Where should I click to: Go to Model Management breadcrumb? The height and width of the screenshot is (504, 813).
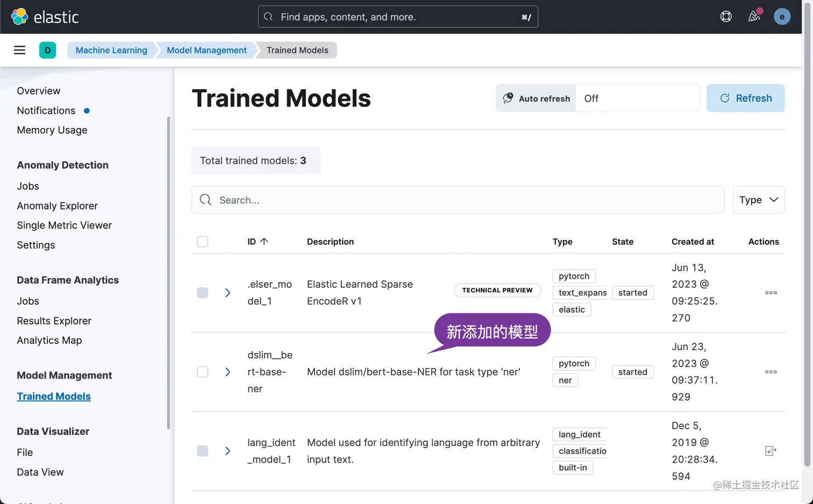pyautogui.click(x=206, y=50)
